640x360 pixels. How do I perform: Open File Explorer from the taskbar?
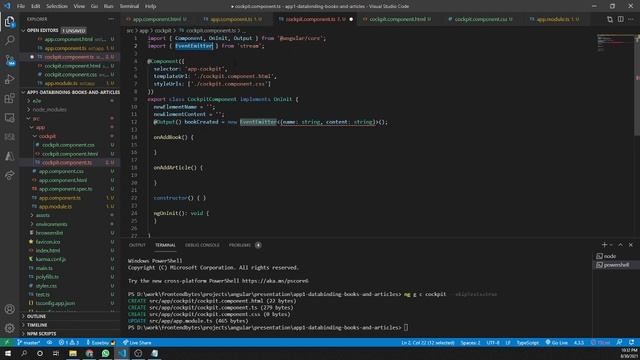click(73, 353)
